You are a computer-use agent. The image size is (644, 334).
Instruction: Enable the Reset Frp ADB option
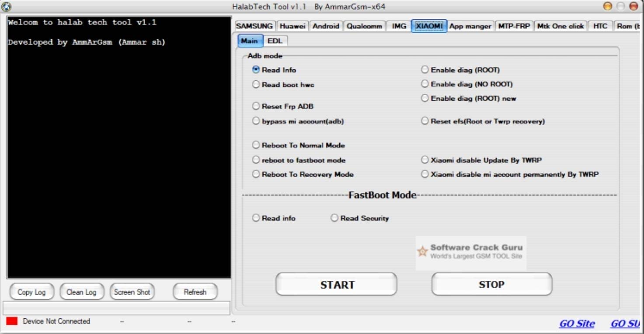256,106
